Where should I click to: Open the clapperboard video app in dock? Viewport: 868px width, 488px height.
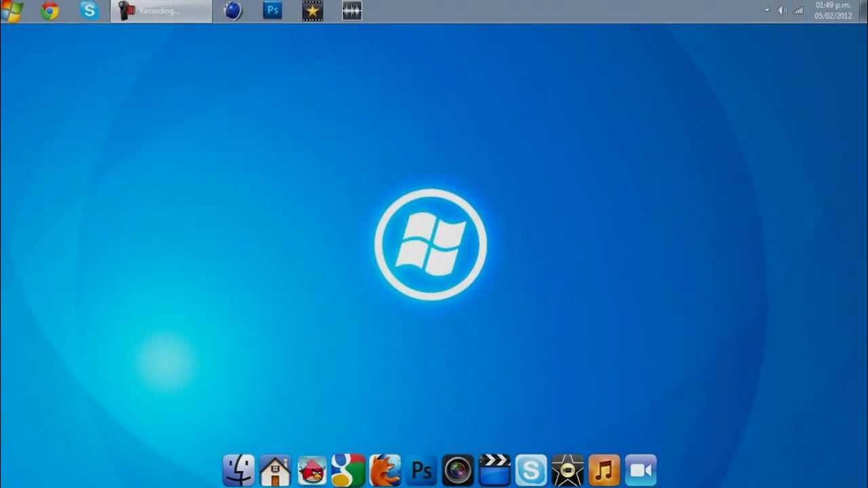tap(494, 470)
